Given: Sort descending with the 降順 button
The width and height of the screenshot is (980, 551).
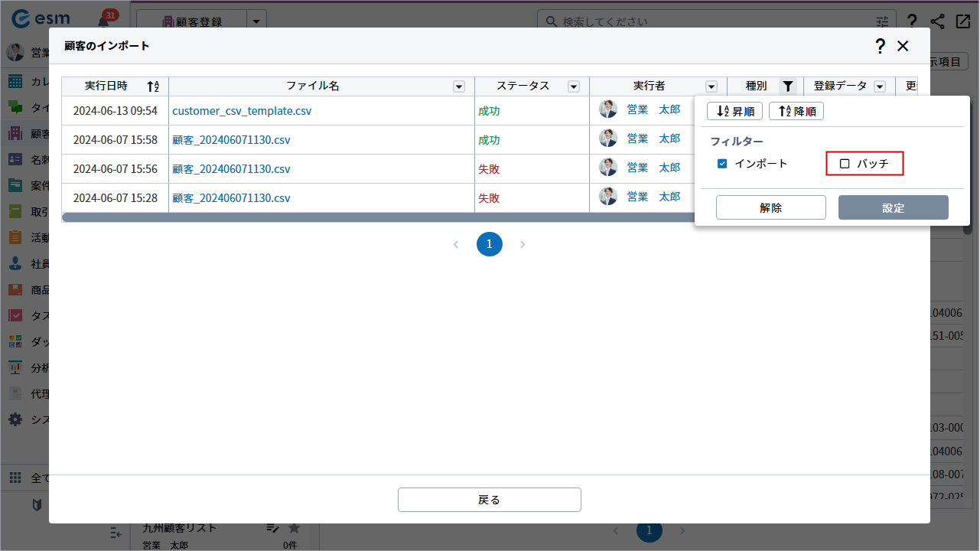Looking at the screenshot, I should [796, 112].
